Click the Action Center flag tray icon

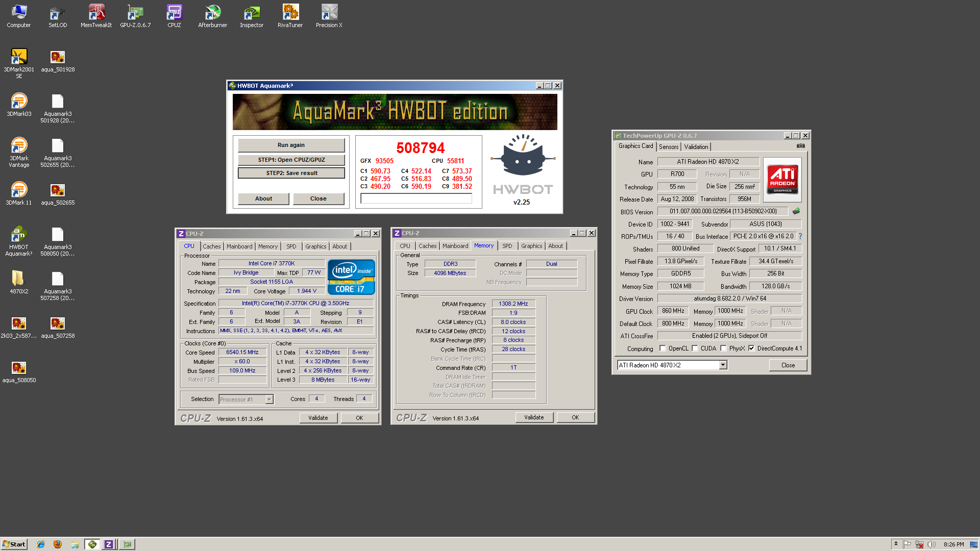tap(907, 544)
